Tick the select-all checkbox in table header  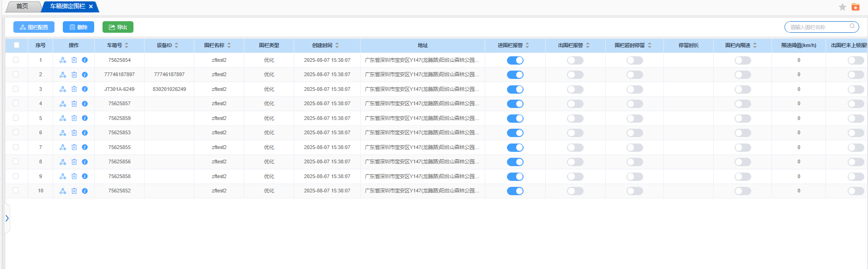point(17,45)
